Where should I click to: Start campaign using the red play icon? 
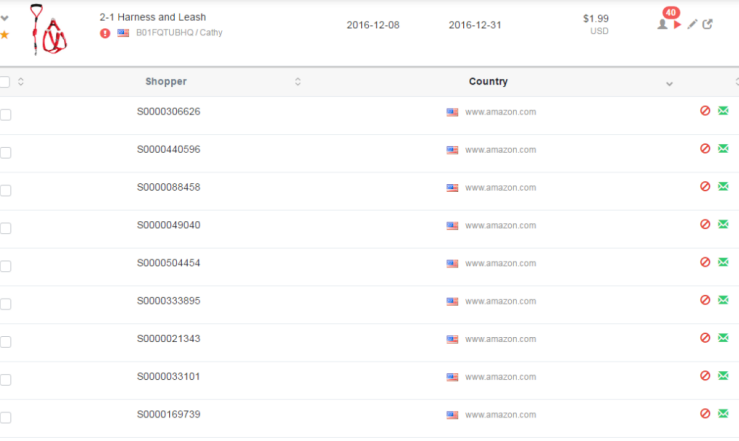(x=677, y=24)
